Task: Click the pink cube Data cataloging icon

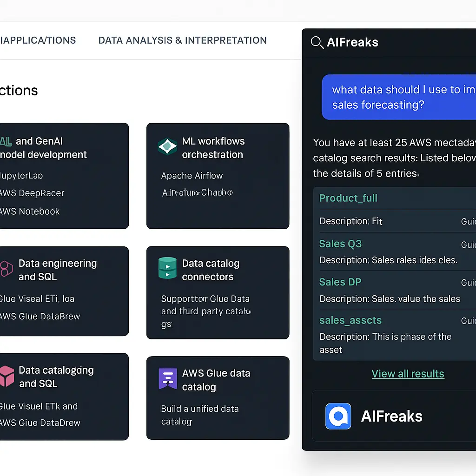Action: pos(7,376)
